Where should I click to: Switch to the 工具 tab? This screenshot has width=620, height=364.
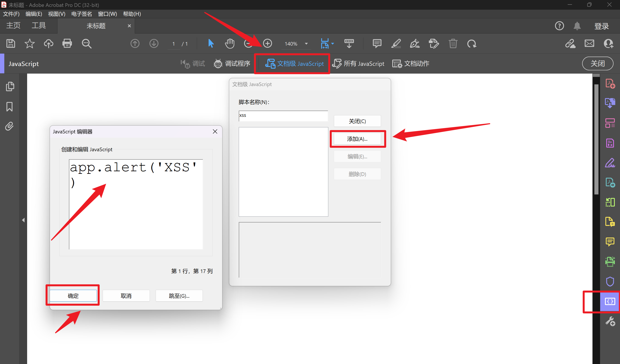pyautogui.click(x=39, y=25)
